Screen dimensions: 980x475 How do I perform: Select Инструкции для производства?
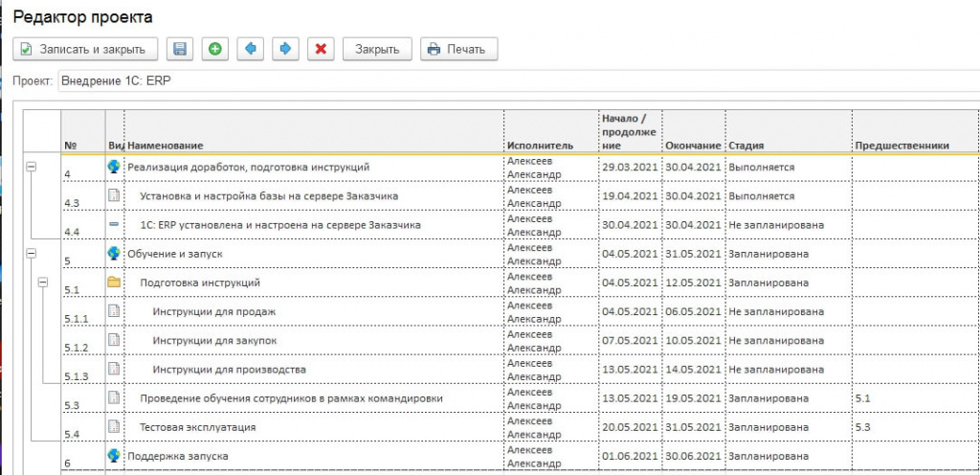click(230, 369)
